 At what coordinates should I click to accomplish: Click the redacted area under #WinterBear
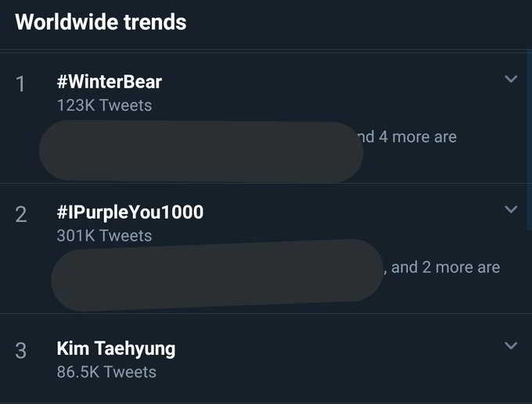(199, 152)
